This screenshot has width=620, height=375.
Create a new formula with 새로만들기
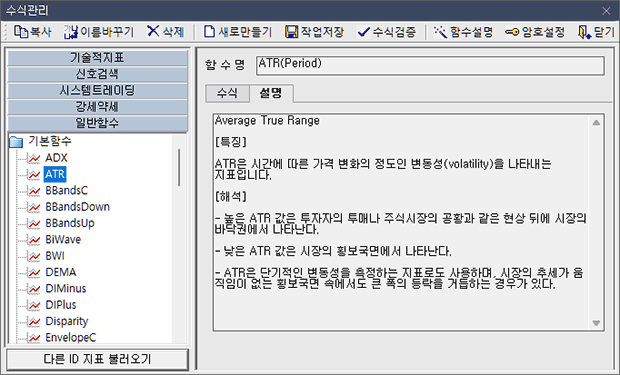click(209, 32)
